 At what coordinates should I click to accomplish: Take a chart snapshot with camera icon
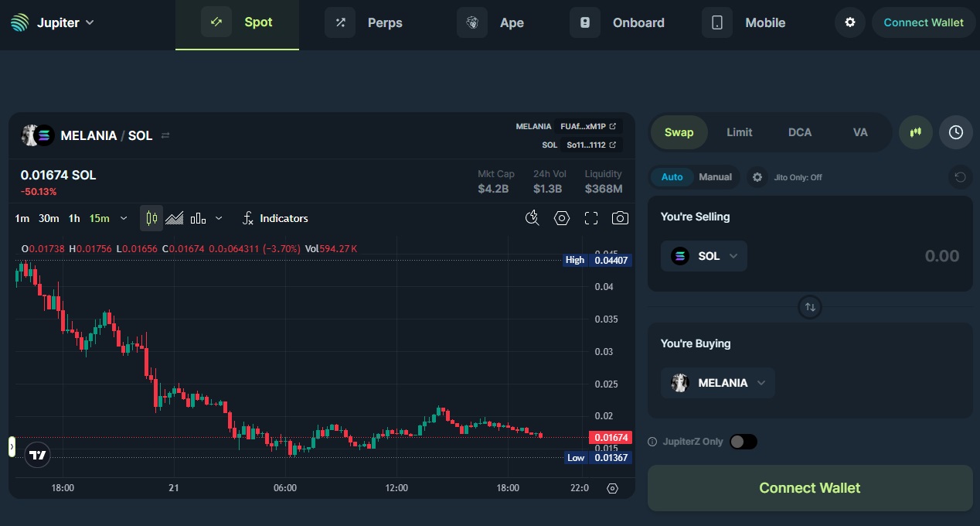[620, 218]
